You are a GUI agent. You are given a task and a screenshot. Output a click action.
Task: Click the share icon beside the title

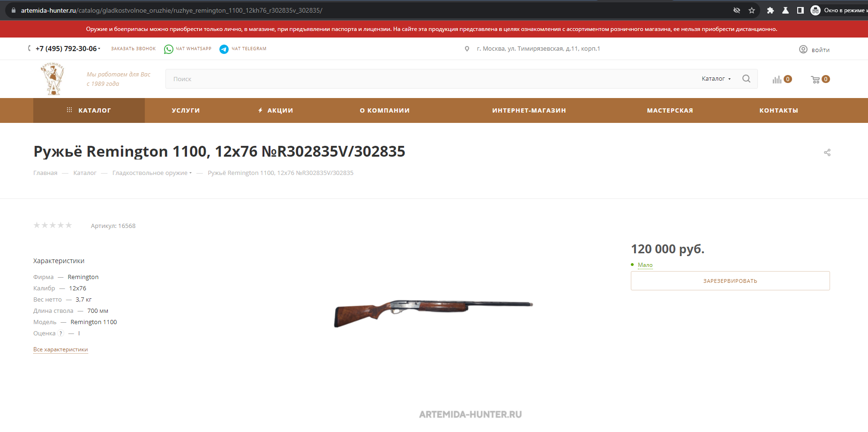(827, 152)
